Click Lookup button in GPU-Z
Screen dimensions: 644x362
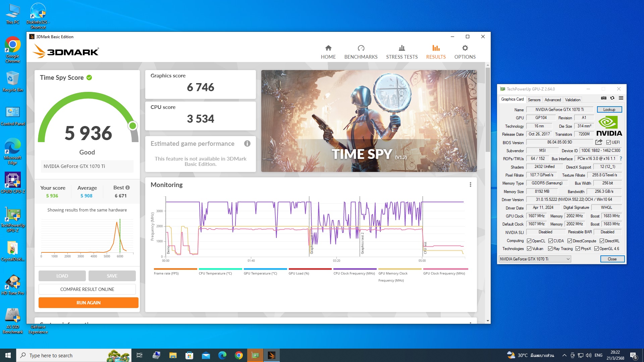pyautogui.click(x=609, y=110)
